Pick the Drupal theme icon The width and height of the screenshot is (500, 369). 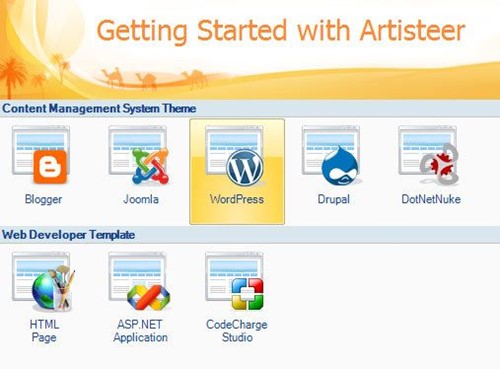tap(332, 155)
